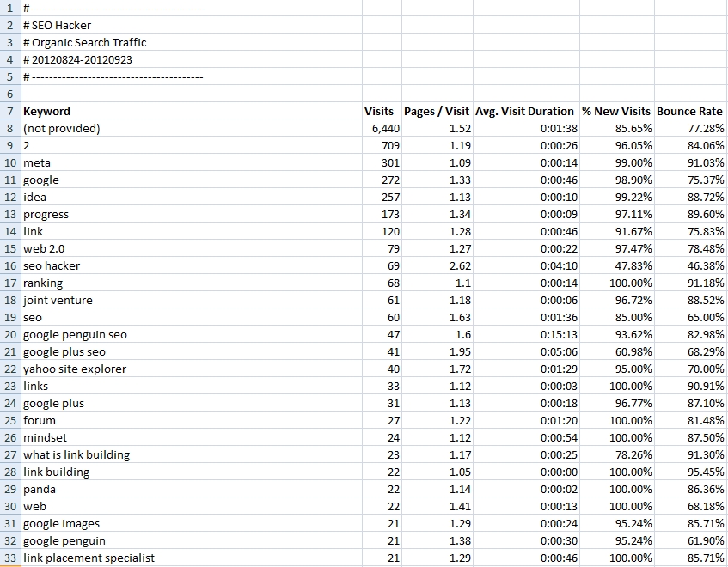Click the '(not provided)' keyword cell
Viewport: 728px width, 567px height.
coord(62,129)
